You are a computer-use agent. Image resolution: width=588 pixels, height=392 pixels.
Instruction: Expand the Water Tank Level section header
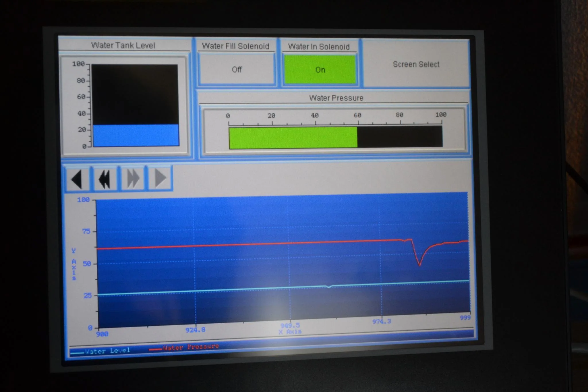123,45
